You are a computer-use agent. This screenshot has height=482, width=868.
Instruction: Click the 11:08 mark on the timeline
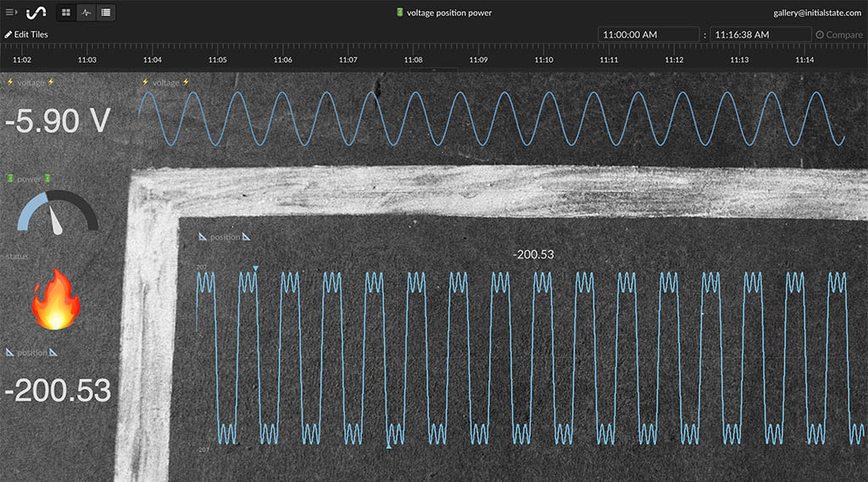[413, 60]
